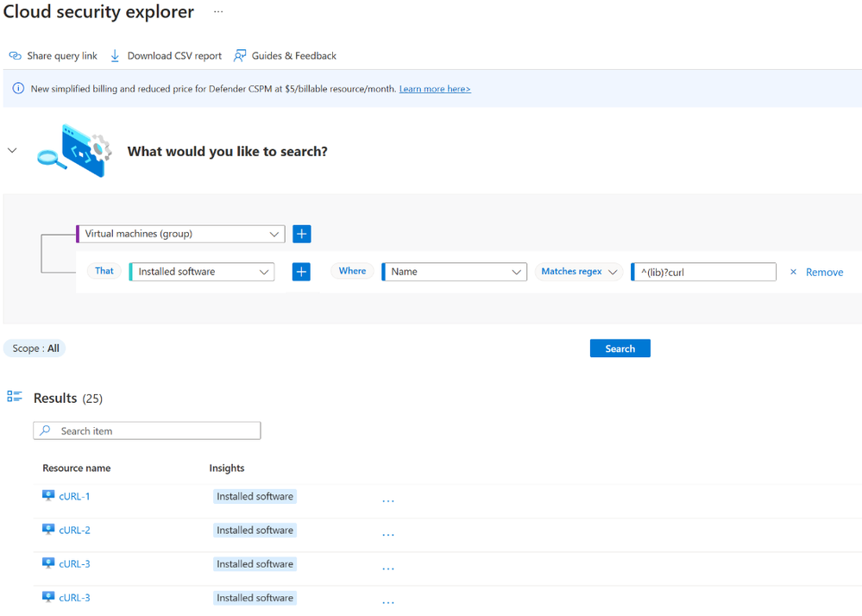
Task: Click the That label pill
Action: tap(104, 271)
